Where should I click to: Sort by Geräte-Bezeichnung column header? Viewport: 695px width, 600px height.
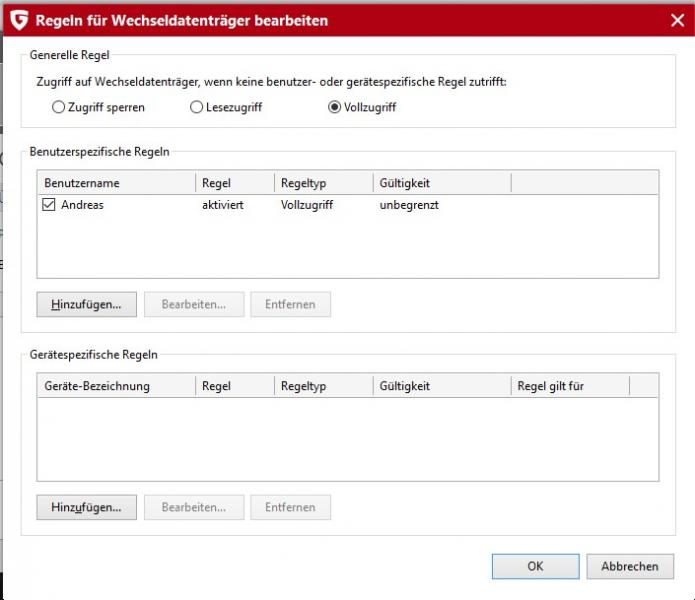click(x=117, y=386)
